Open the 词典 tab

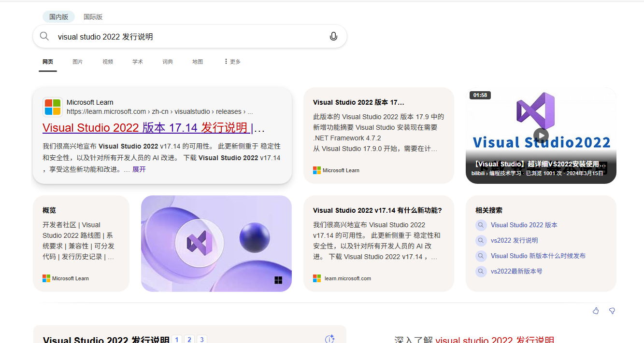pos(168,62)
